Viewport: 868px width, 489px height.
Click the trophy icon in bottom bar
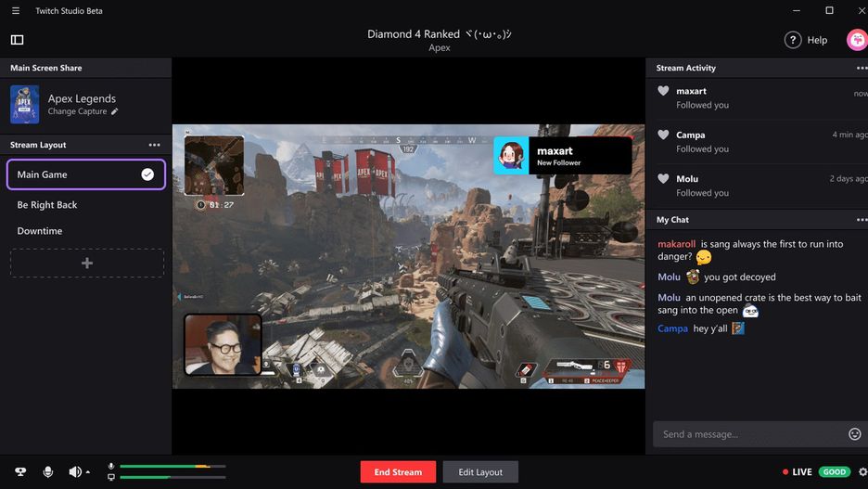(x=20, y=471)
